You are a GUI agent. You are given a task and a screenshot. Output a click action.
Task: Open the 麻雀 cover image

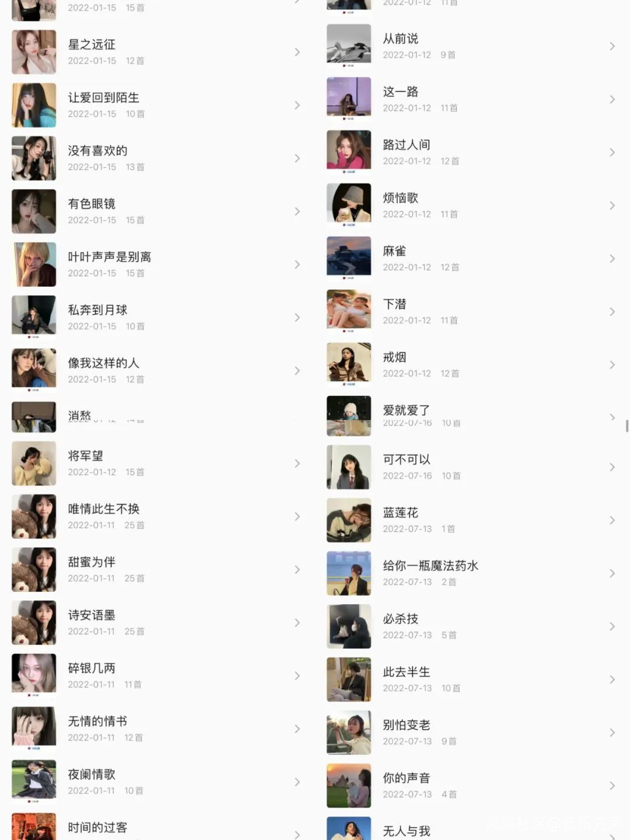pos(349,259)
